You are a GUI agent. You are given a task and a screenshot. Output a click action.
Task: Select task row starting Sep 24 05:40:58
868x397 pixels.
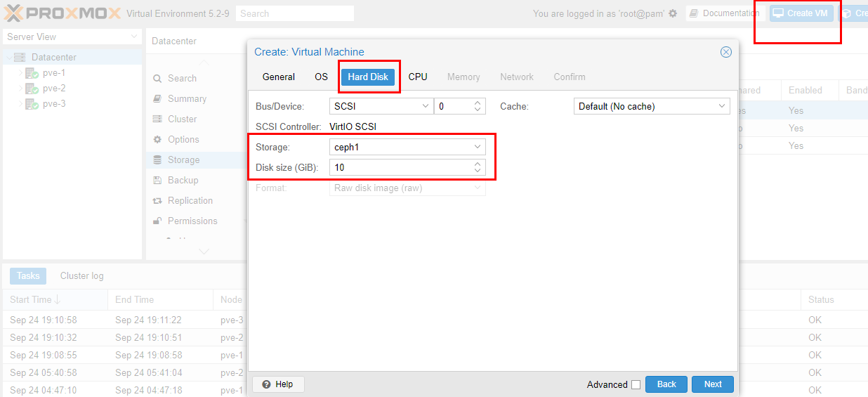435,373
